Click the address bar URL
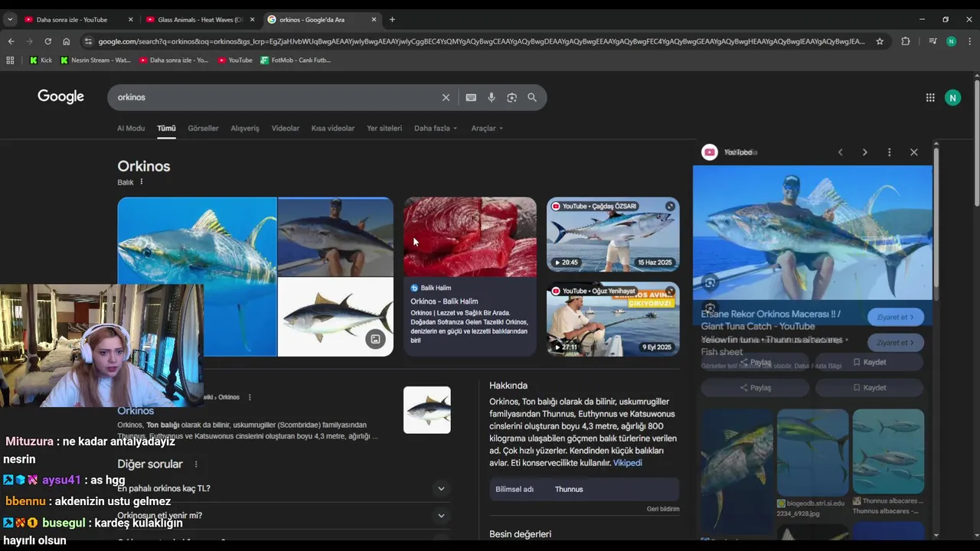The width and height of the screenshot is (980, 551). point(481,41)
